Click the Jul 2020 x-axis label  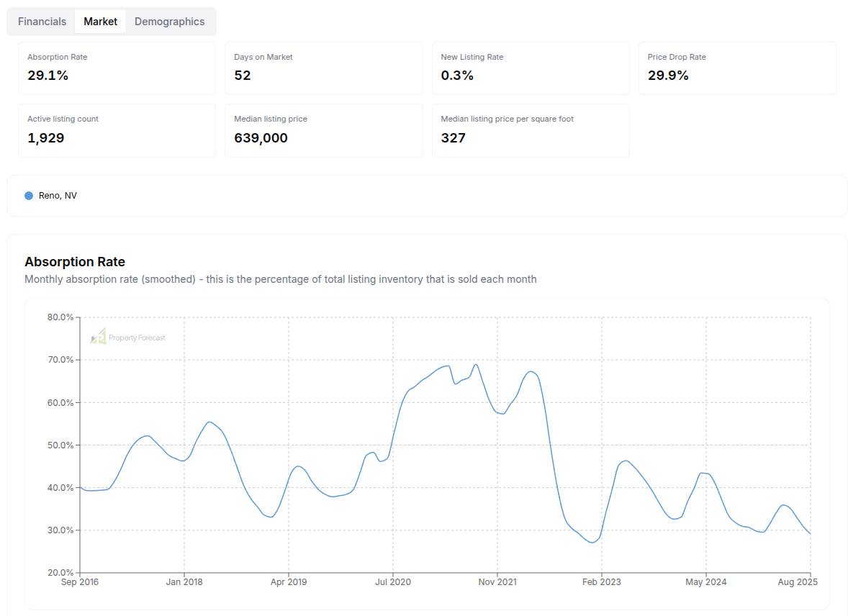[392, 581]
